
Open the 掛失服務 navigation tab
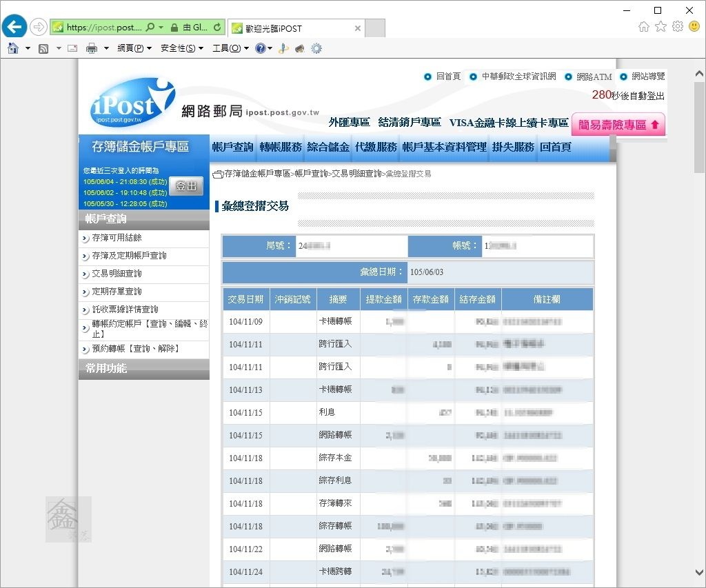(513, 148)
